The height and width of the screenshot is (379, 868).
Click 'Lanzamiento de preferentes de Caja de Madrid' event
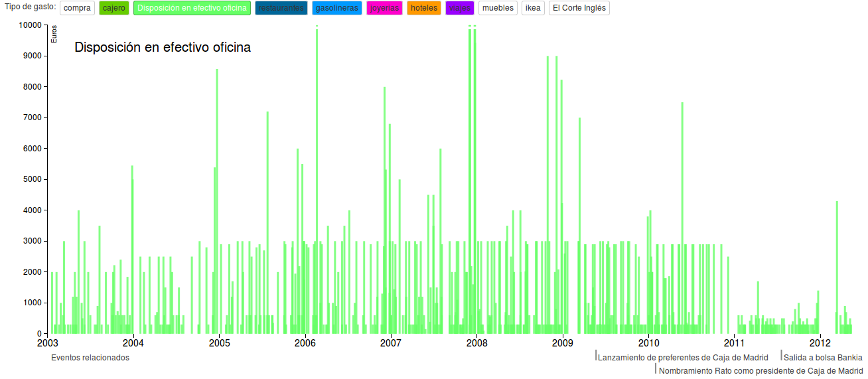tap(683, 358)
